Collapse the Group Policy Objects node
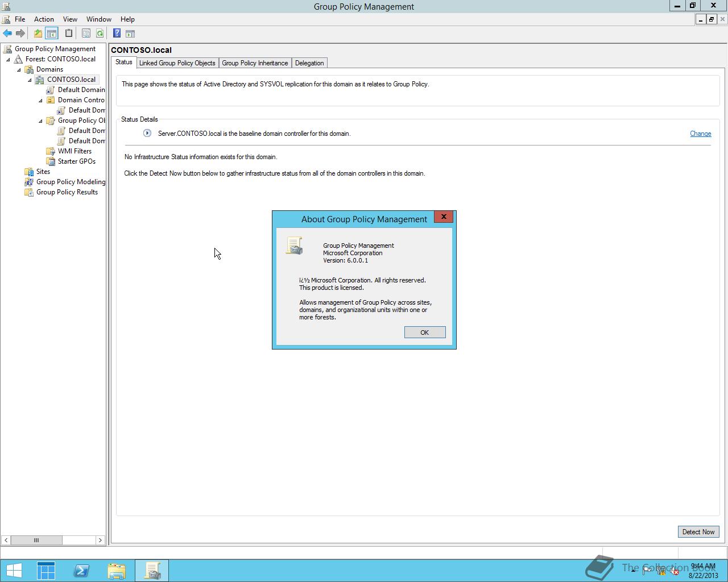The height and width of the screenshot is (582, 728). (41, 120)
